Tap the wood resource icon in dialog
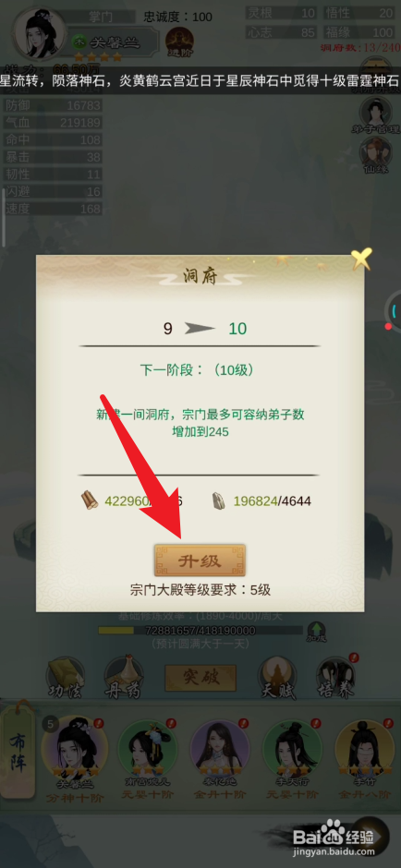Image resolution: width=401 pixels, height=868 pixels. coord(90,501)
